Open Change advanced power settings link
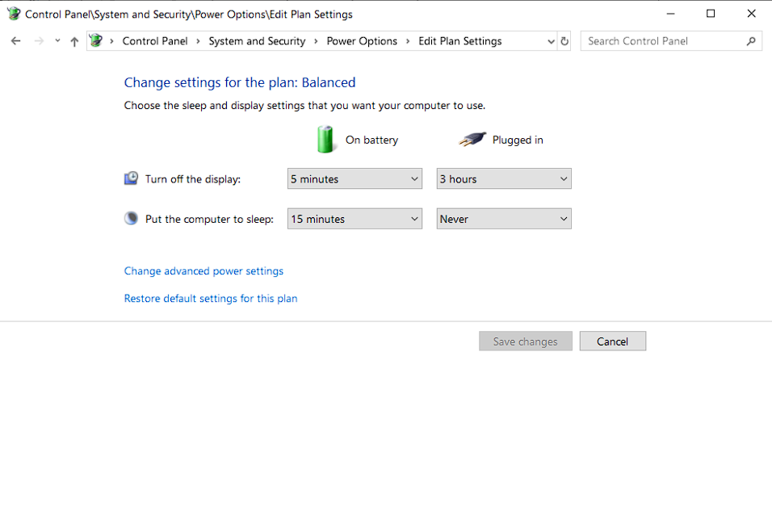 203,271
